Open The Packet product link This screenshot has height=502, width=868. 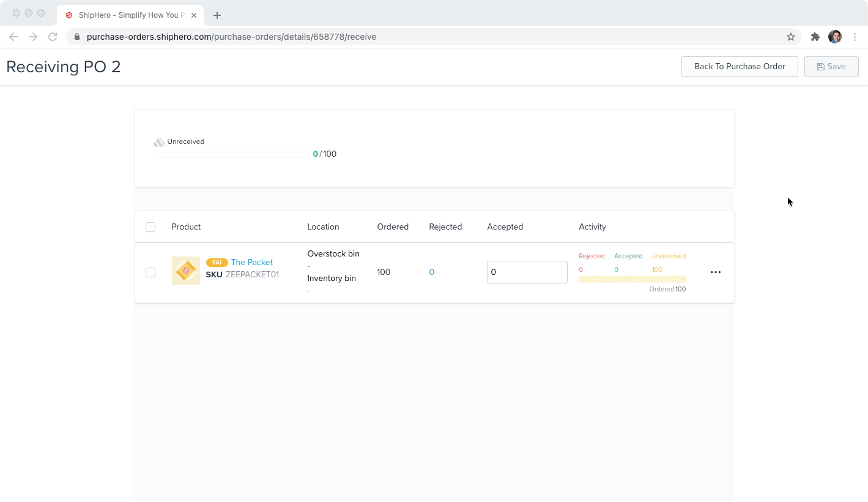[x=252, y=262]
